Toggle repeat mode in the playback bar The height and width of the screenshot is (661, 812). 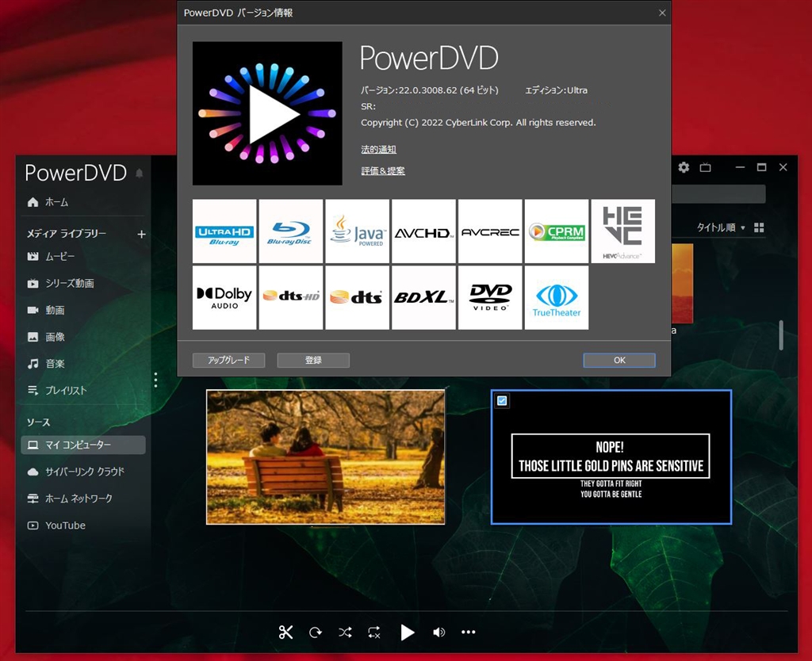(x=373, y=632)
